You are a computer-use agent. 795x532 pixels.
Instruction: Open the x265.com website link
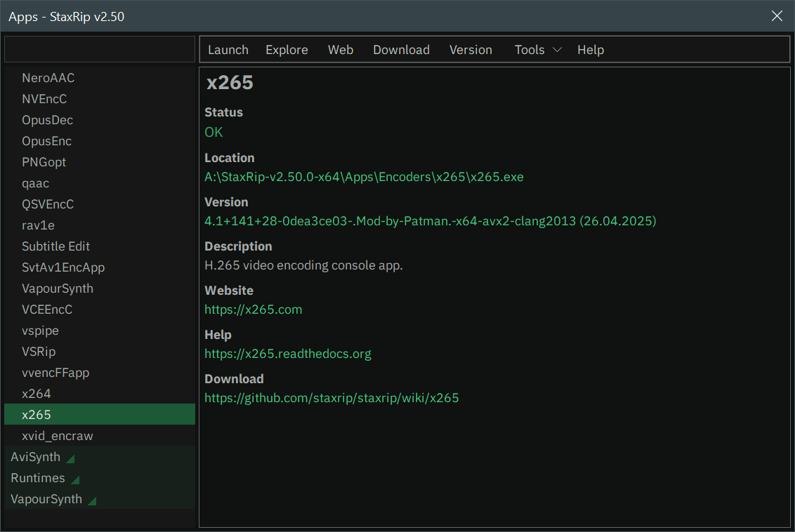254,310
